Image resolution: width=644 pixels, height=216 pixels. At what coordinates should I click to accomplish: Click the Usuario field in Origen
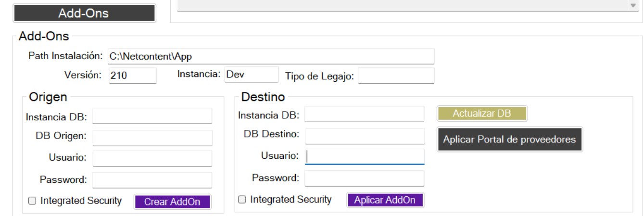pyautogui.click(x=152, y=158)
